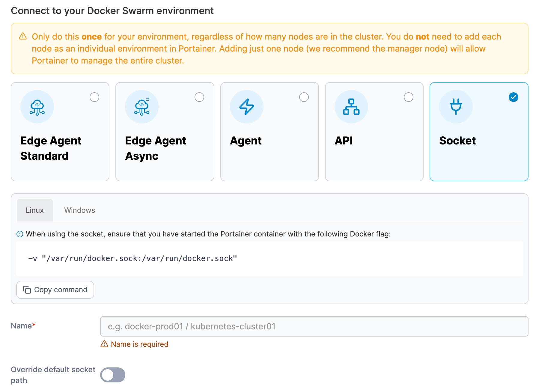Switch to the Windows tab

[79, 210]
